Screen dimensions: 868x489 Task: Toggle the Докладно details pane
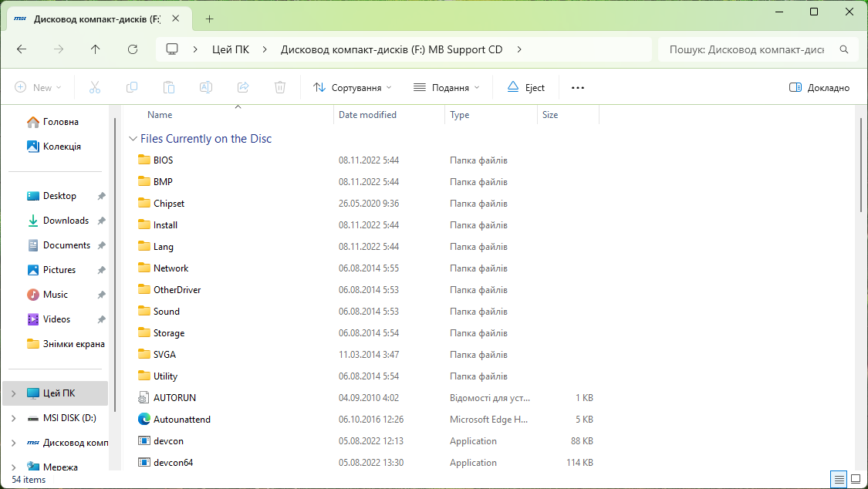(x=819, y=87)
